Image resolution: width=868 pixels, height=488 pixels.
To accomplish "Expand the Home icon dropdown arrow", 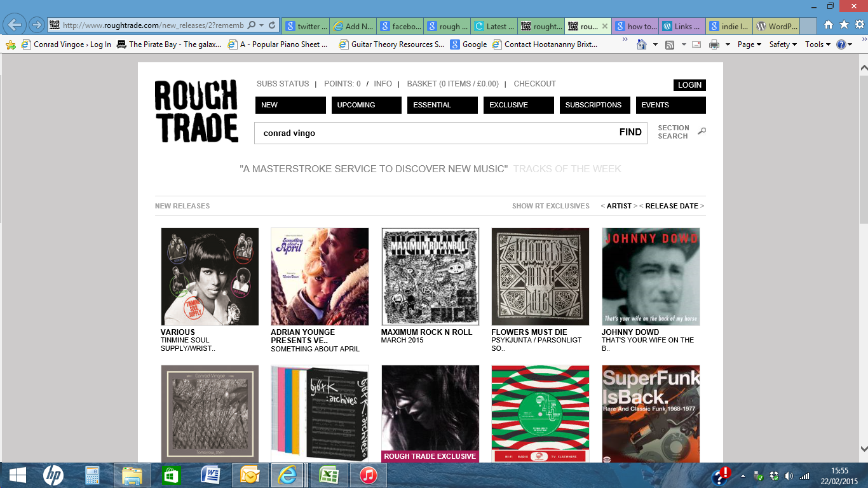I will [x=655, y=44].
